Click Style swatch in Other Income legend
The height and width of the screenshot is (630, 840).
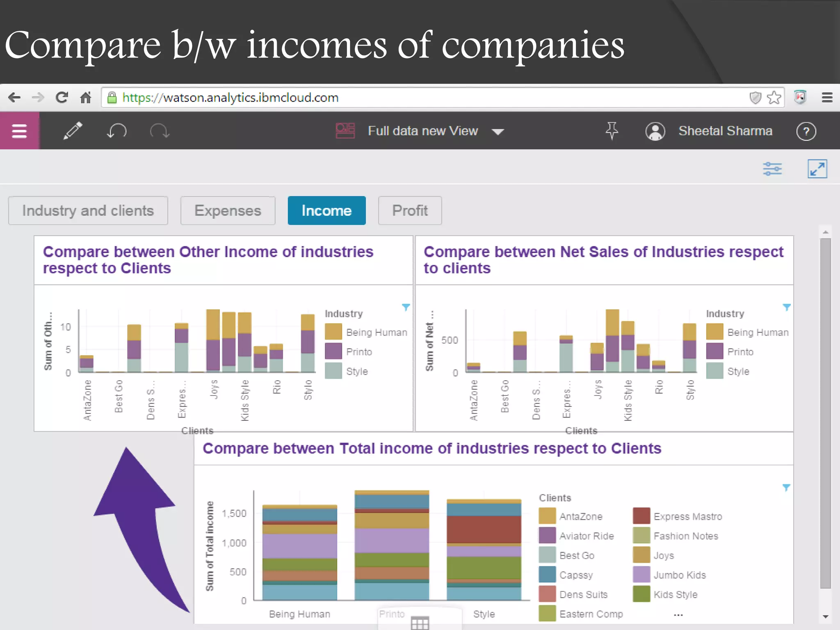click(333, 371)
